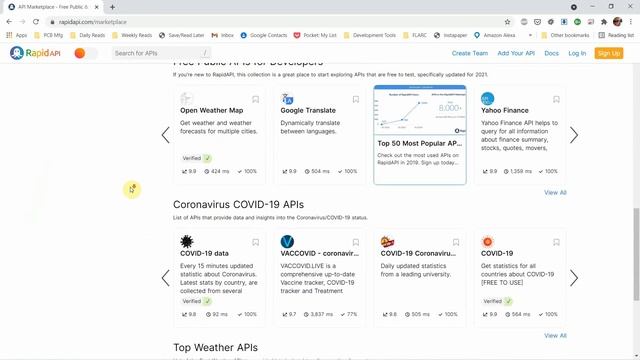The image size is (640, 360).
Task: Reload the page
Action: tap(36, 22)
